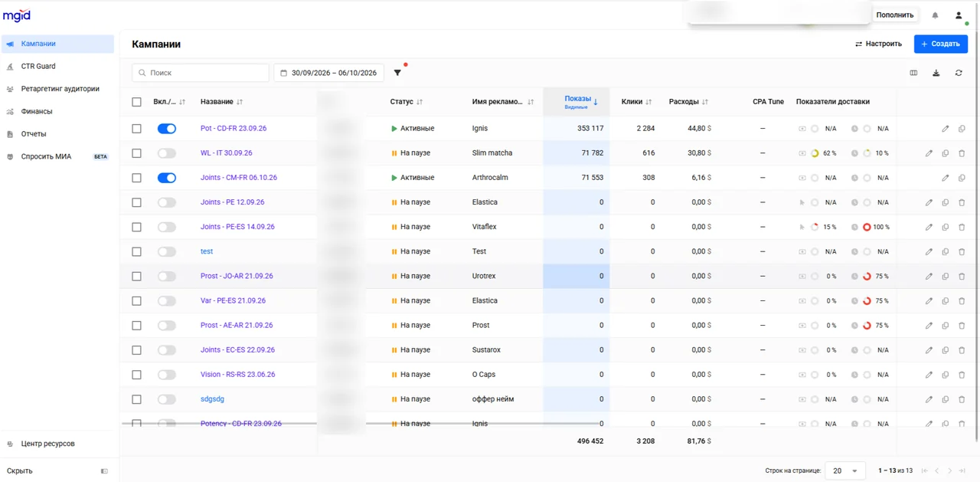
Task: Click the Настроить button
Action: [878, 44]
